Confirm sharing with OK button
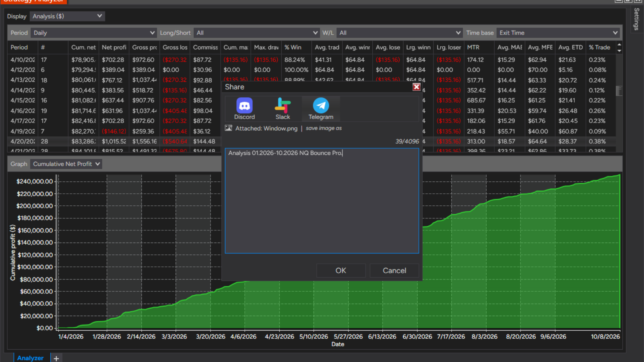The height and width of the screenshot is (362, 644). point(341,270)
